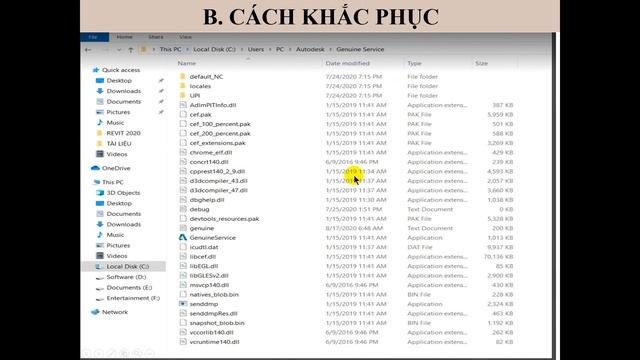Open pinned Desktop under Quick access
Screen dimensions: 640x360
(x=119, y=81)
